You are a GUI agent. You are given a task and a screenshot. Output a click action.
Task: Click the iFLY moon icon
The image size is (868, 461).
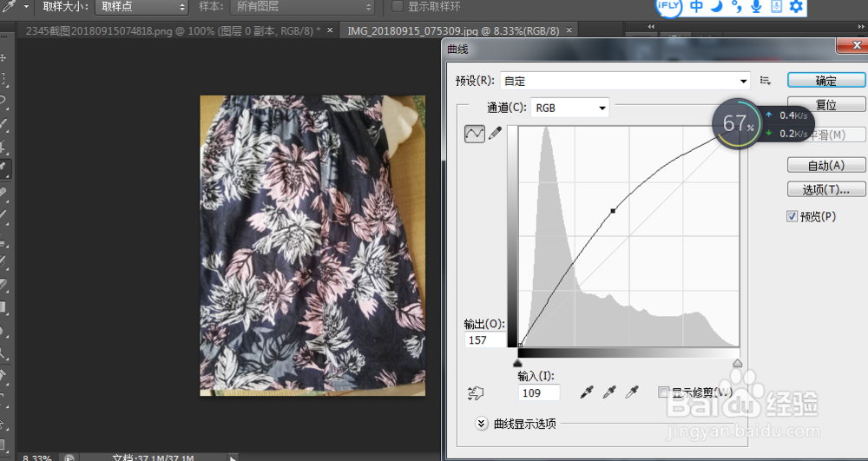[x=717, y=6]
